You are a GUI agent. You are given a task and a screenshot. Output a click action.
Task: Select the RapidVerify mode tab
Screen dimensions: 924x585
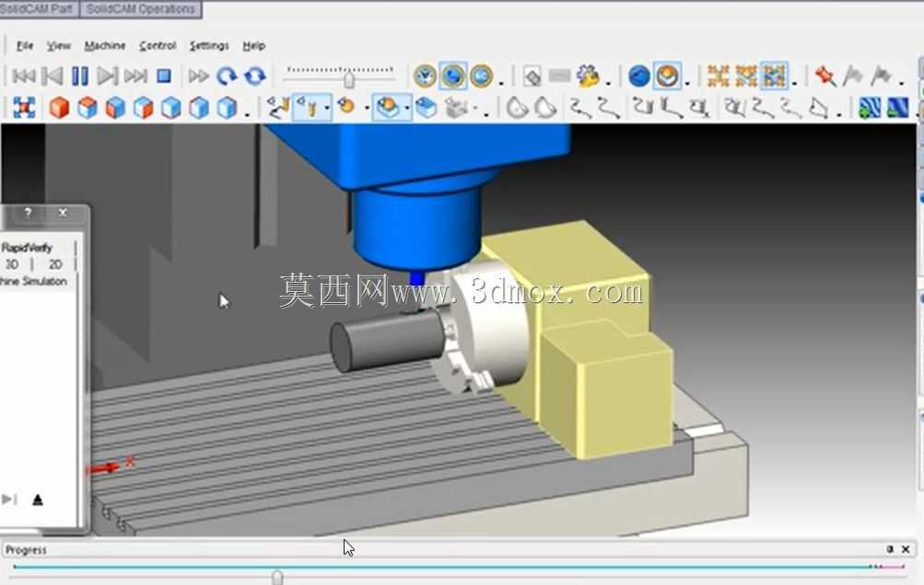click(27, 248)
